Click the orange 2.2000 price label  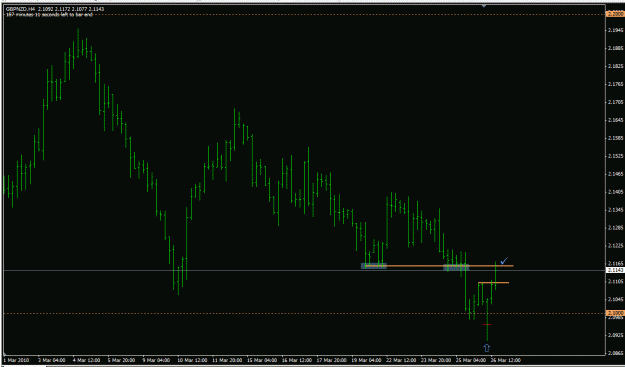pos(615,14)
